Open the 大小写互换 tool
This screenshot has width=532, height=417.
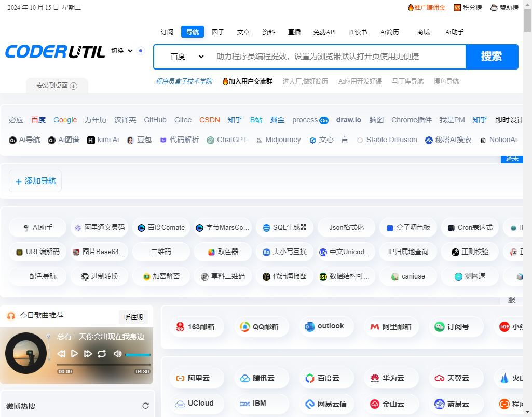tap(284, 252)
